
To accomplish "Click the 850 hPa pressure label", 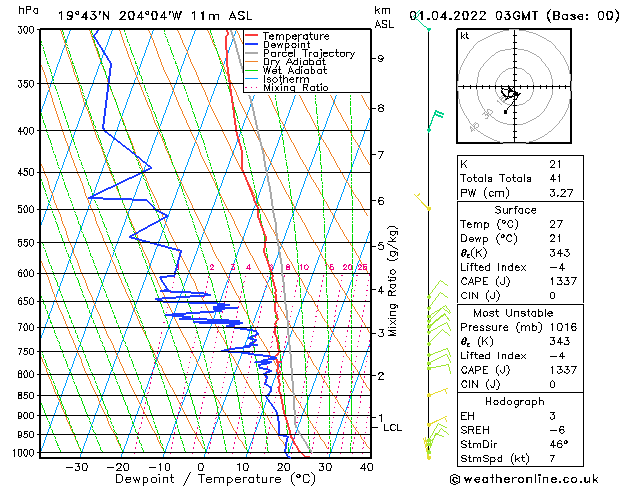I will (x=26, y=395).
